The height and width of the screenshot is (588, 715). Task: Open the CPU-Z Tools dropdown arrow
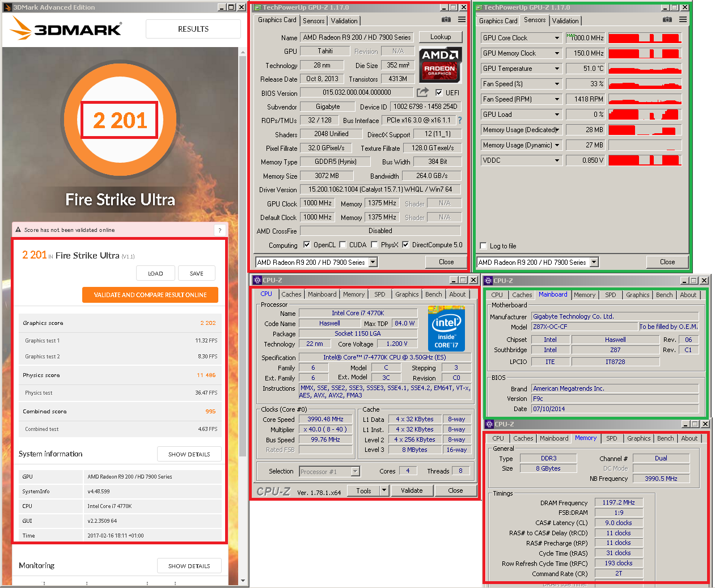(384, 490)
